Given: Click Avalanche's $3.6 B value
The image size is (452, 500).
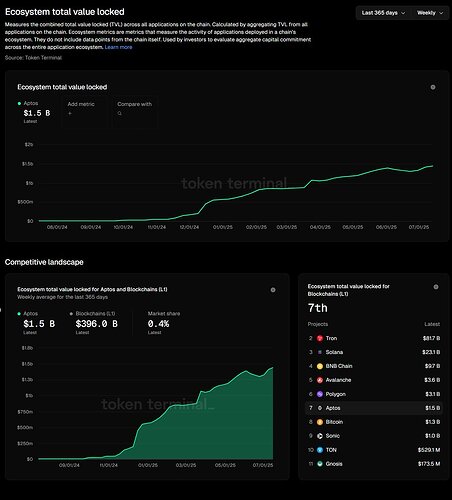Looking at the screenshot, I should 432,380.
